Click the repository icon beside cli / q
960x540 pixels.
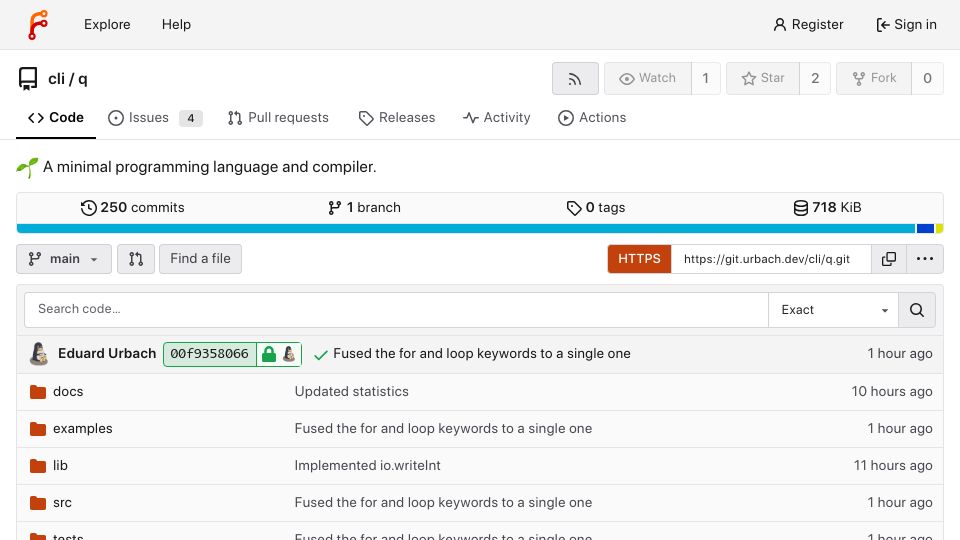tap(28, 79)
